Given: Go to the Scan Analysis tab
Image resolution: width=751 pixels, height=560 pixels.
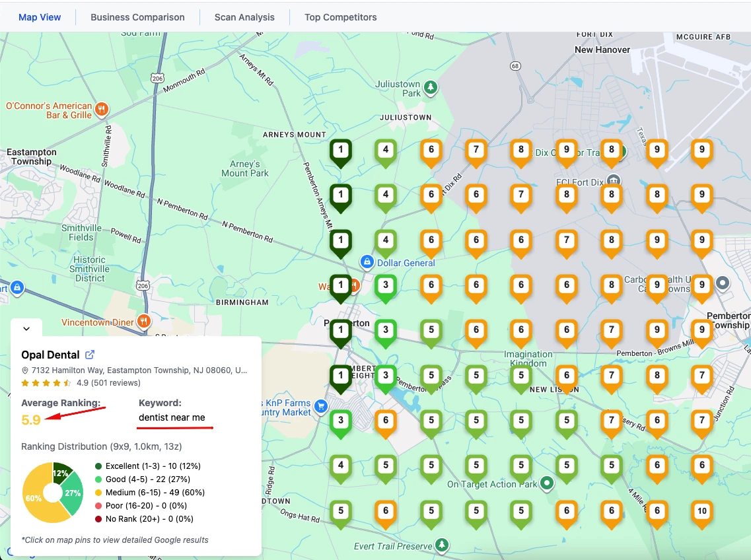Looking at the screenshot, I should [x=244, y=17].
